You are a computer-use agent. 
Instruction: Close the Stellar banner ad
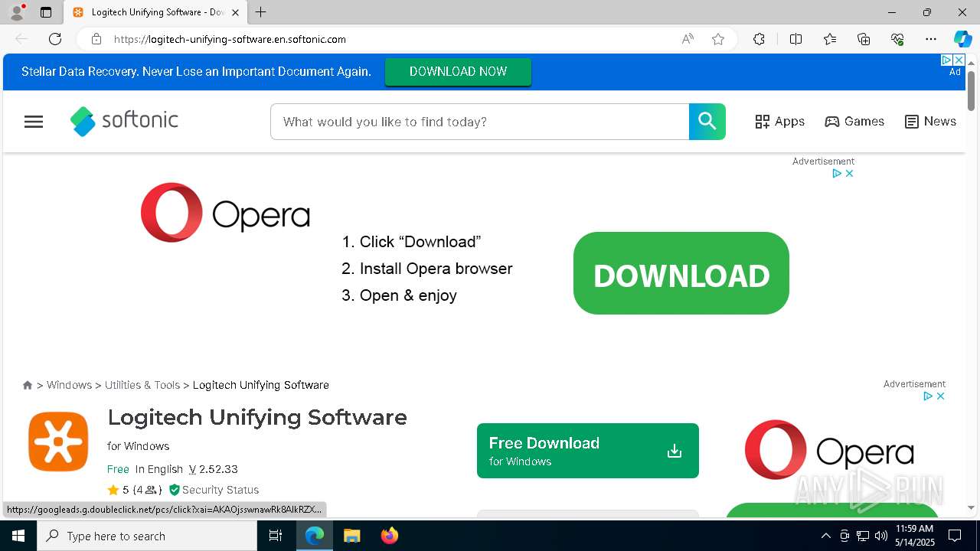959,60
